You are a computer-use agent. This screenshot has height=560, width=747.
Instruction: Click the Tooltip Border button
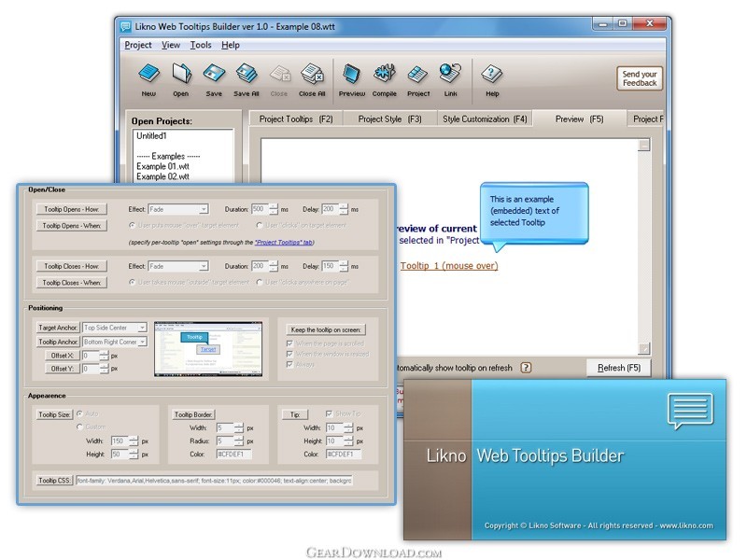(193, 414)
